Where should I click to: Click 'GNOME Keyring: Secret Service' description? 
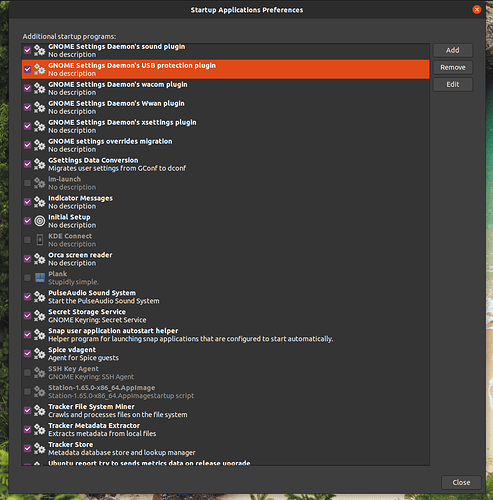(97, 320)
